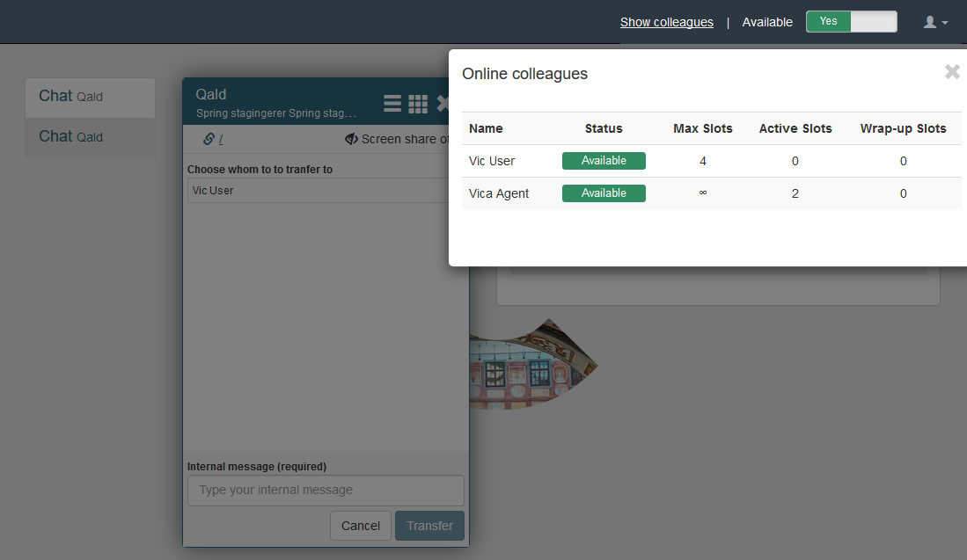967x560 pixels.
Task: Click the chain link icon in the chat toolbar
Action: (208, 139)
